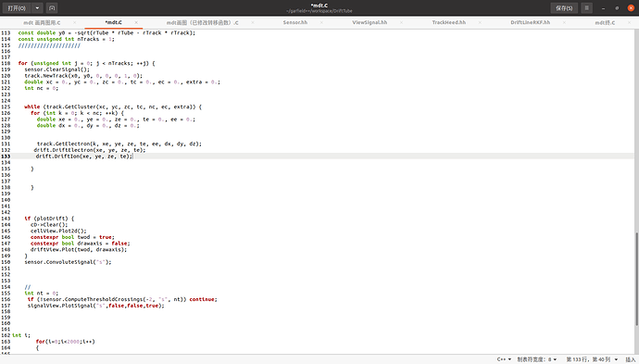
Task: Click the driftView.Plot(twod, drawaxis); line
Action: (79, 249)
